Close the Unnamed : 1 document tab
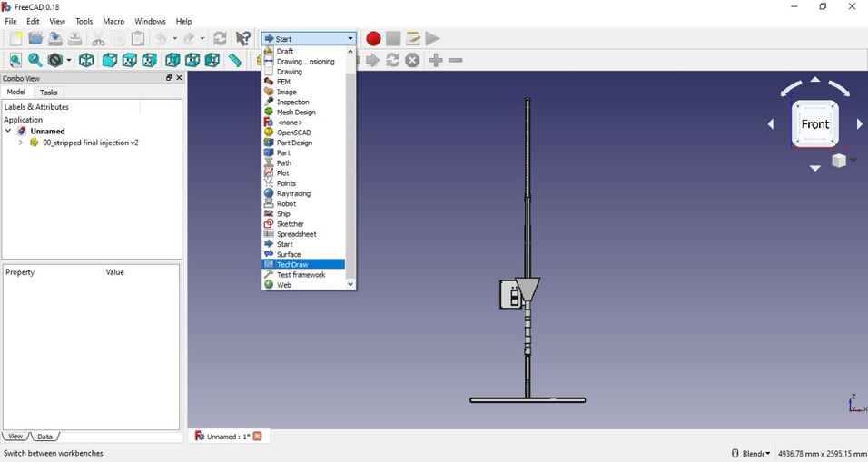Screen dimensions: 868x462 [x=257, y=437]
